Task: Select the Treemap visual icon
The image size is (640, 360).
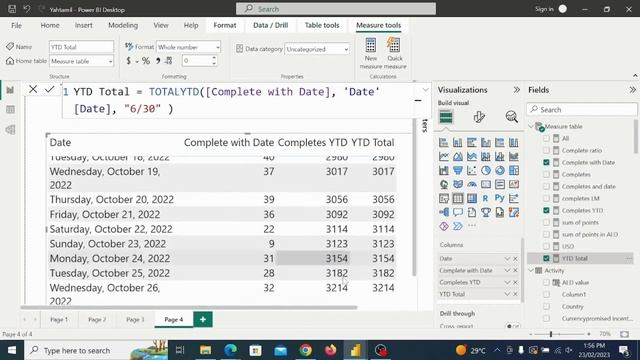Action: tap(514, 171)
